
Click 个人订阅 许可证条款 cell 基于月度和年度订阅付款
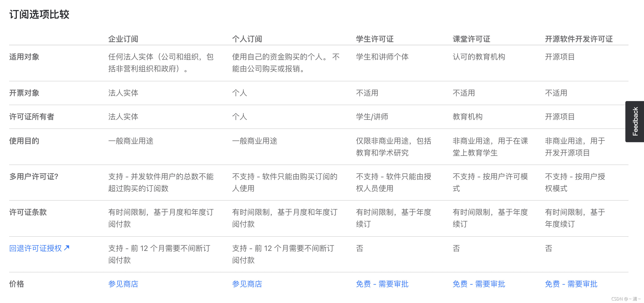(285, 218)
